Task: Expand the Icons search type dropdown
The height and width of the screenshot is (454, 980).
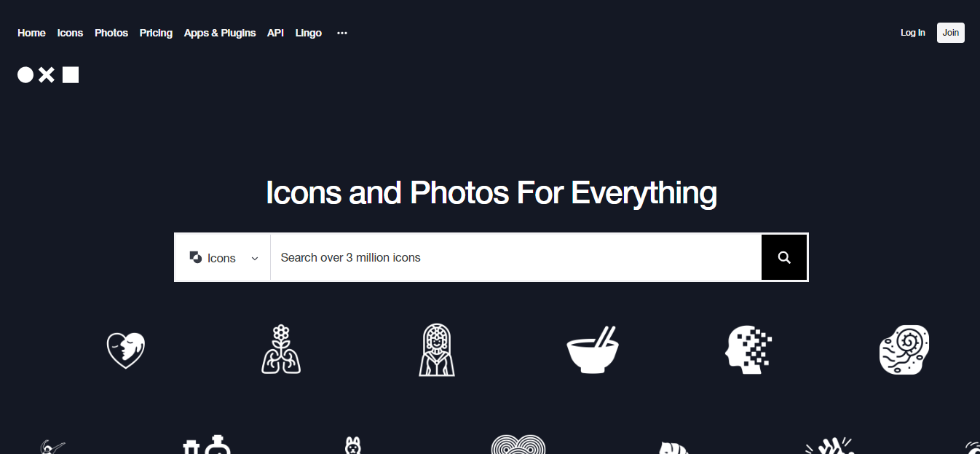Action: click(x=223, y=257)
